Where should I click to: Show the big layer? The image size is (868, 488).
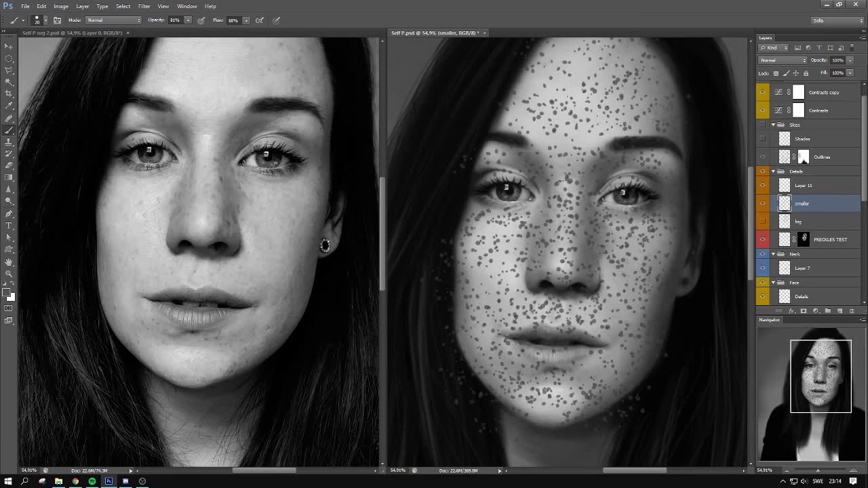pyautogui.click(x=763, y=222)
